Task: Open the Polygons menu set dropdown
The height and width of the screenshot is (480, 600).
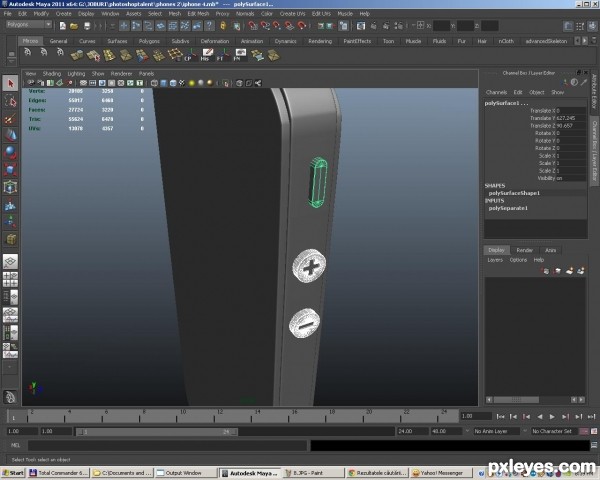Action: click(29, 24)
